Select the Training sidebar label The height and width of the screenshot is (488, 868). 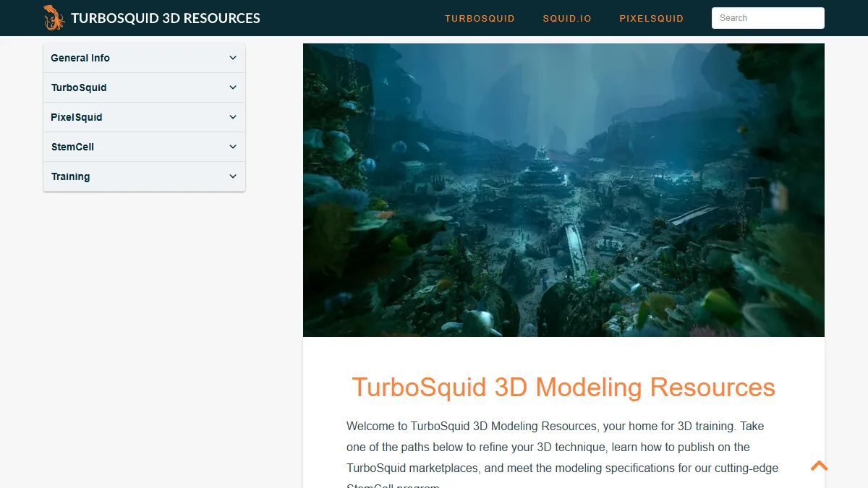(70, 176)
